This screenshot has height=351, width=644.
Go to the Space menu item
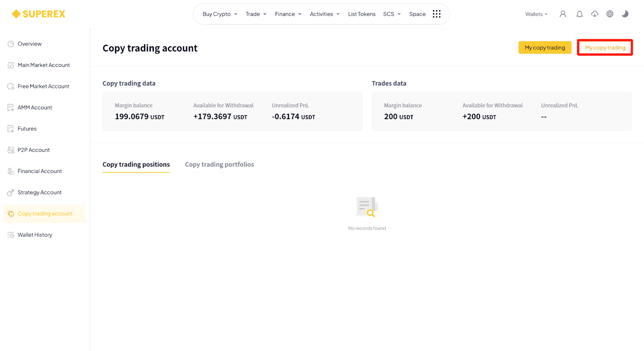coord(417,14)
